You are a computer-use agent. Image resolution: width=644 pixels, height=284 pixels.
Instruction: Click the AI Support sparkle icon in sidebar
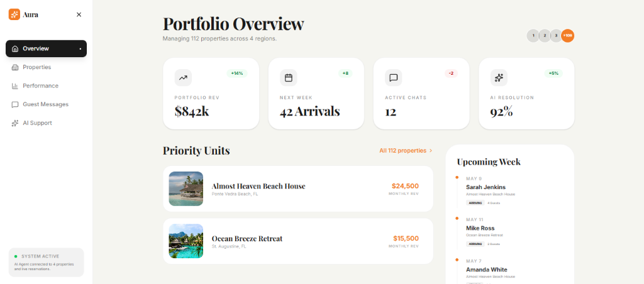15,123
